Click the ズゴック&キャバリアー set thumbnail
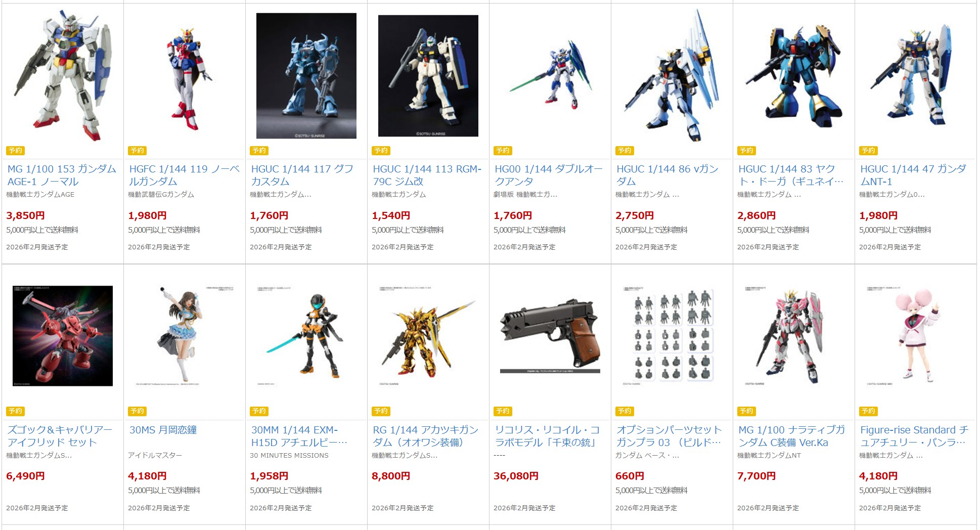The width and height of the screenshot is (980, 530). 63,336
